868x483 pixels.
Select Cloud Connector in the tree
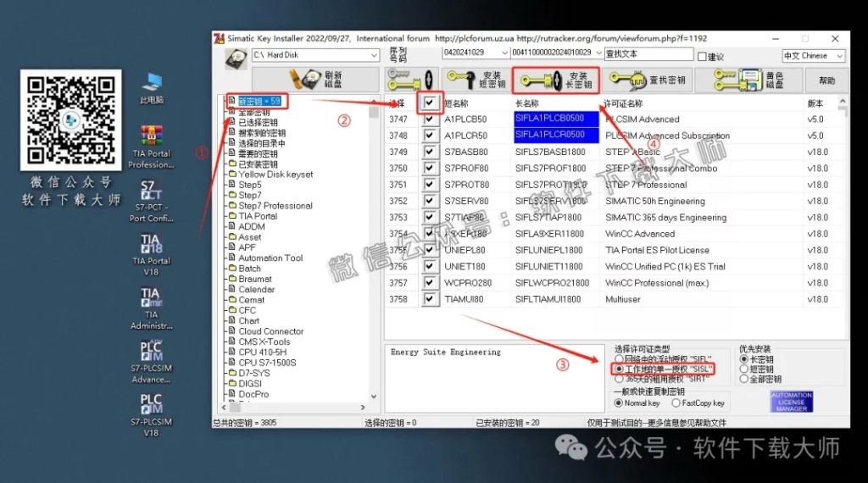(271, 331)
